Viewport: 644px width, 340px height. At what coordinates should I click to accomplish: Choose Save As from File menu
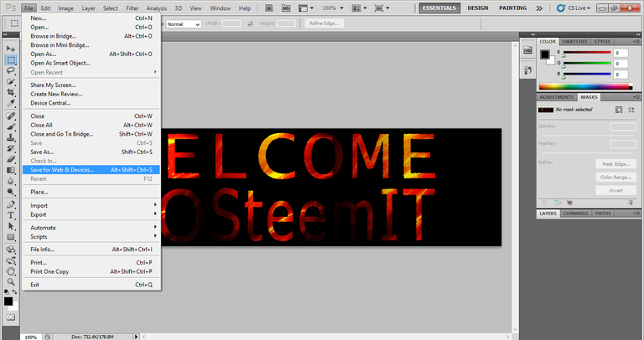click(91, 152)
